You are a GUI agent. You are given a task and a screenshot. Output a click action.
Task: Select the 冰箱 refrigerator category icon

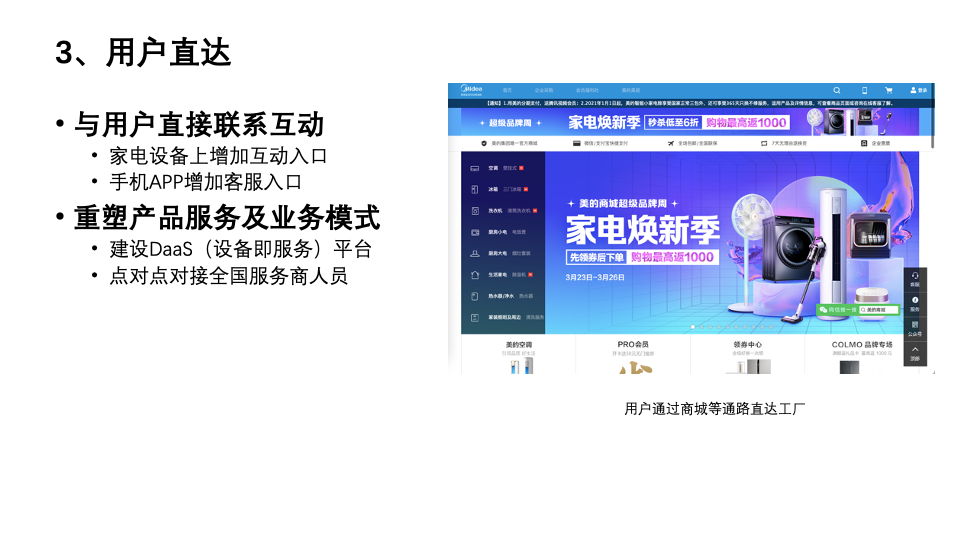(474, 189)
